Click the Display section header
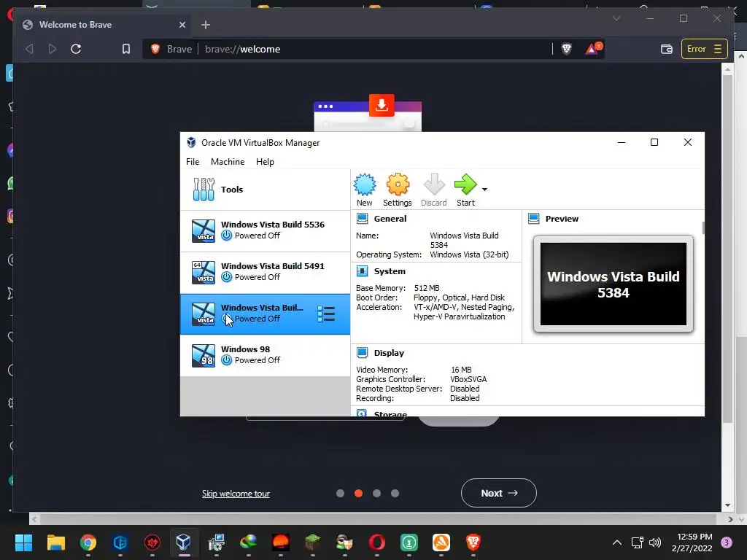Screen dimensions: 747x560 click(389, 353)
